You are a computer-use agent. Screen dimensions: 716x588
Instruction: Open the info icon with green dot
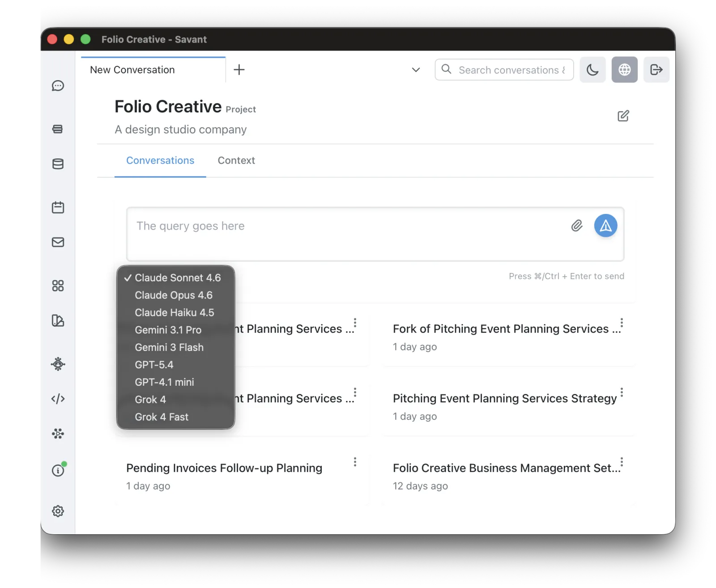pyautogui.click(x=58, y=470)
